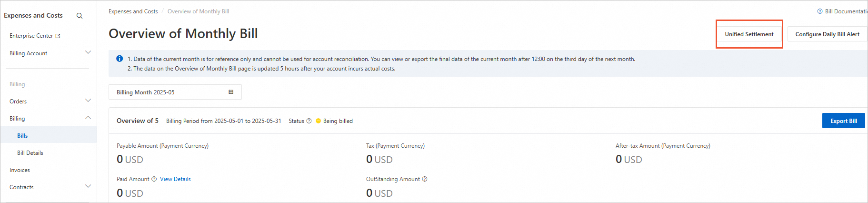Expand the Orders section chevron

coord(88,101)
